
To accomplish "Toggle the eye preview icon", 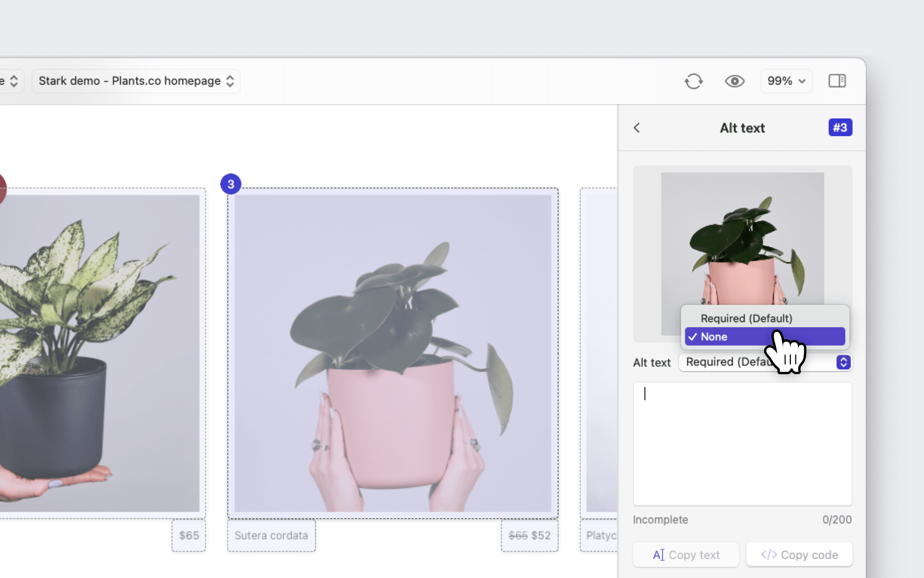I will (734, 81).
